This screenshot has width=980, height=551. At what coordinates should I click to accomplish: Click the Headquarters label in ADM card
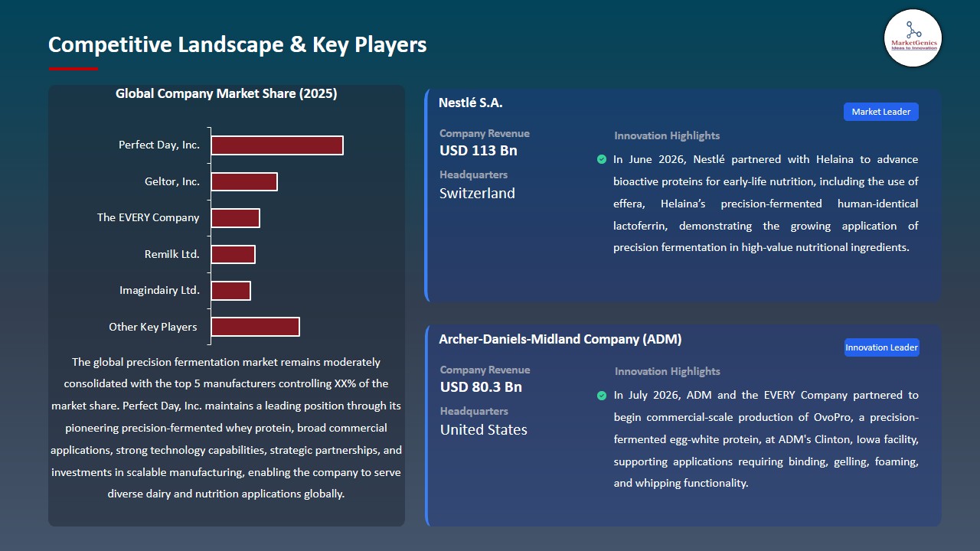pyautogui.click(x=474, y=411)
